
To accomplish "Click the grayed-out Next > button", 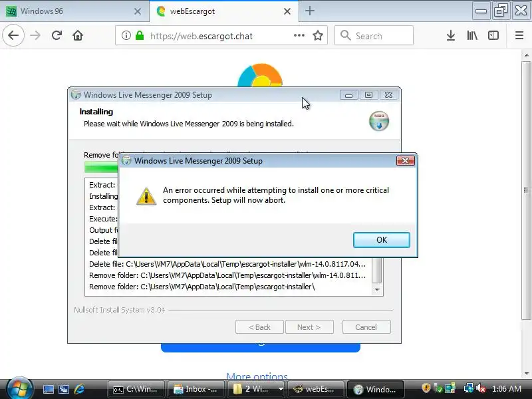I will pos(309,327).
